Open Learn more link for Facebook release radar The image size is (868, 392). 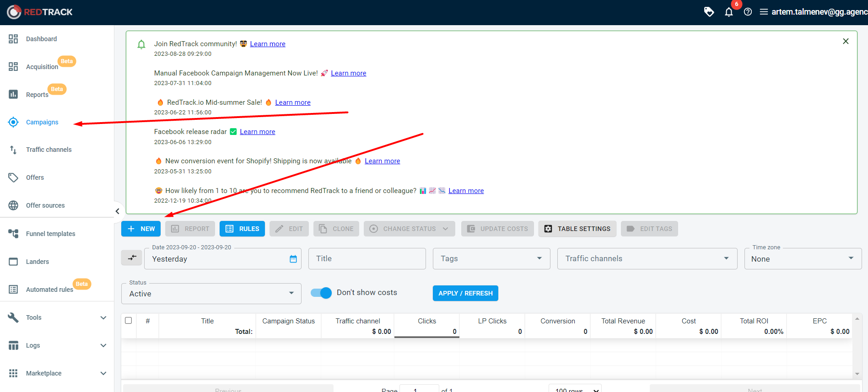point(258,132)
